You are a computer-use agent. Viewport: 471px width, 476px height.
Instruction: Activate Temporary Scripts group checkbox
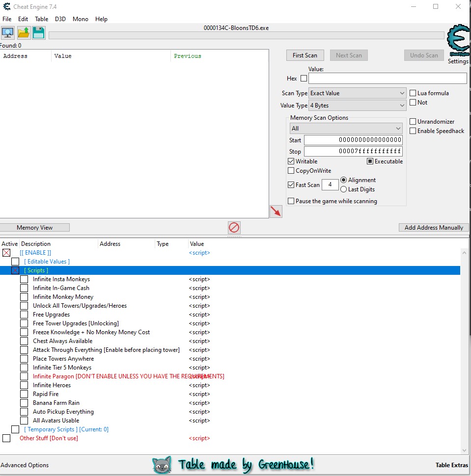point(15,429)
